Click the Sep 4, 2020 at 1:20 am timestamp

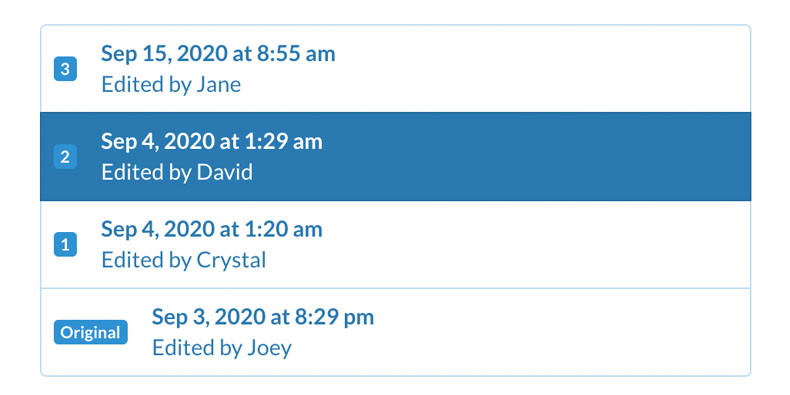click(x=212, y=230)
